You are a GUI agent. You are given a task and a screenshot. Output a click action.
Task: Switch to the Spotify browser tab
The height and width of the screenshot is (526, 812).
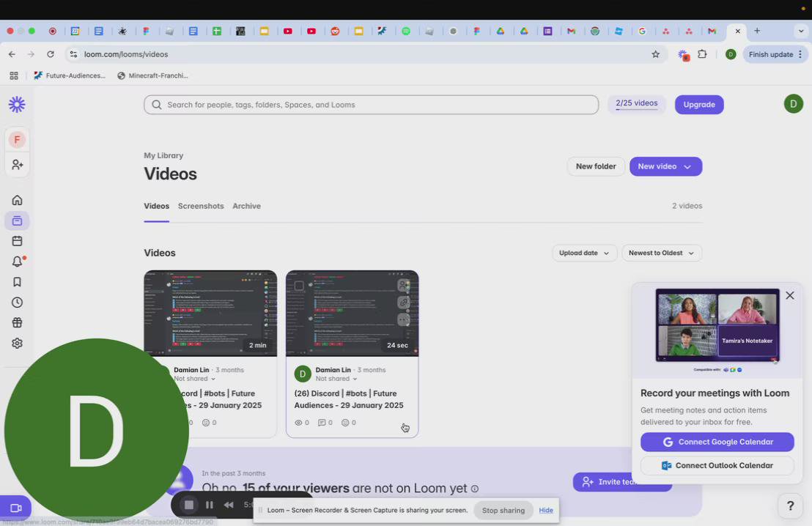[406, 31]
